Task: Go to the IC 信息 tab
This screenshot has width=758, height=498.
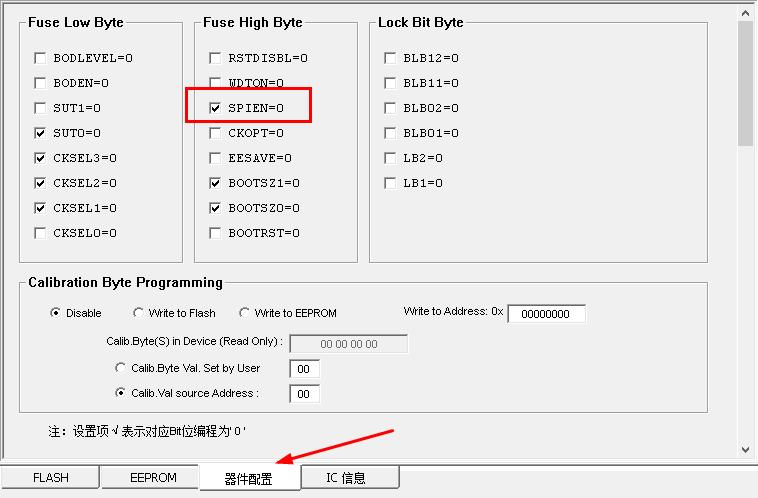Action: tap(346, 478)
